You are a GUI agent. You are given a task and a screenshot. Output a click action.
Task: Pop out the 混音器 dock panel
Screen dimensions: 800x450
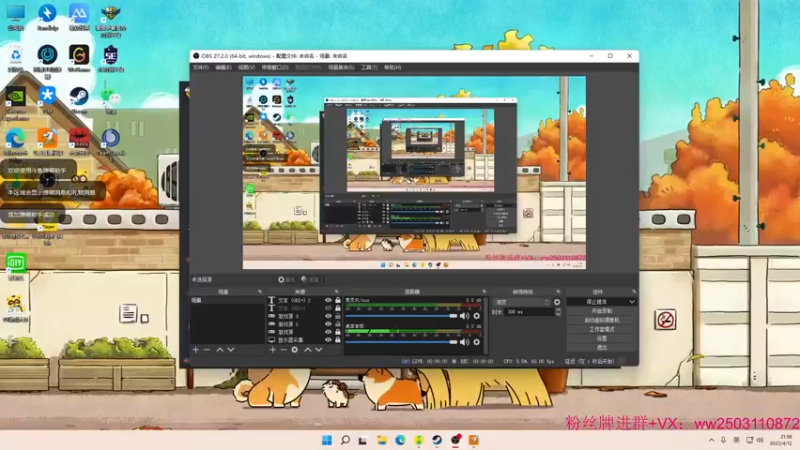pos(484,292)
